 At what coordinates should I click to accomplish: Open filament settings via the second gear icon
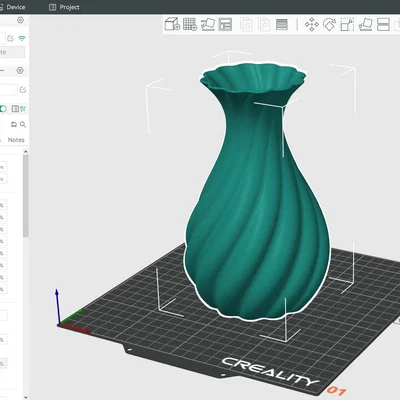point(20,70)
